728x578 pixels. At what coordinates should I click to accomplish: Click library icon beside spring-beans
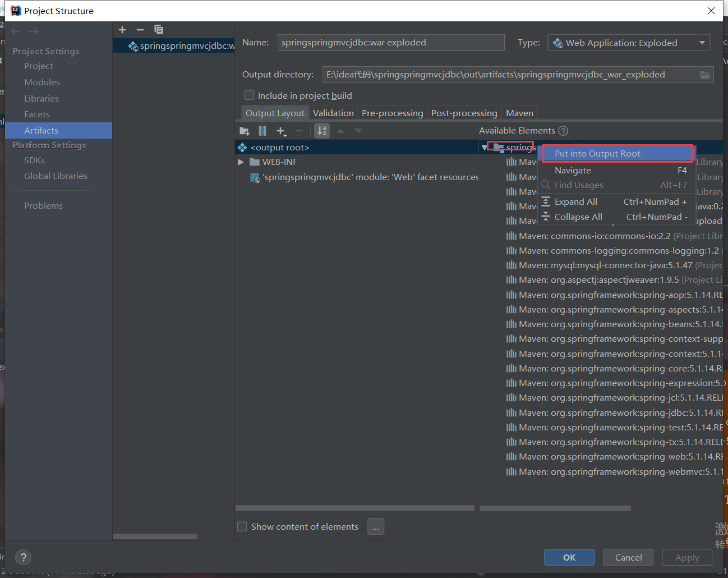coord(512,324)
